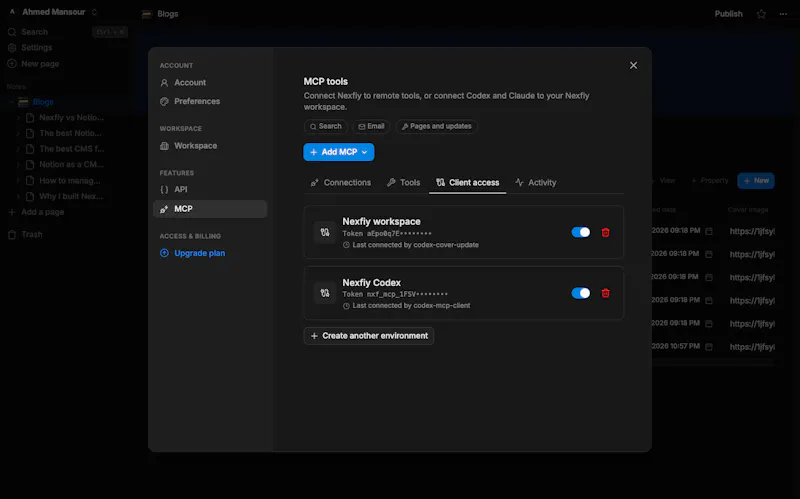Click 'Last connected by codex-cover-update' text
800x499 pixels.
pyautogui.click(x=415, y=245)
